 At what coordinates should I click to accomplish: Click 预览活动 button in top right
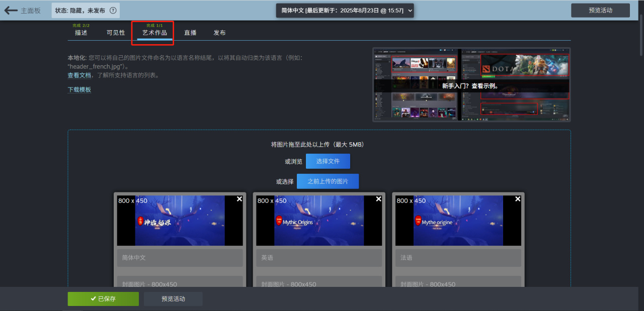tap(600, 11)
